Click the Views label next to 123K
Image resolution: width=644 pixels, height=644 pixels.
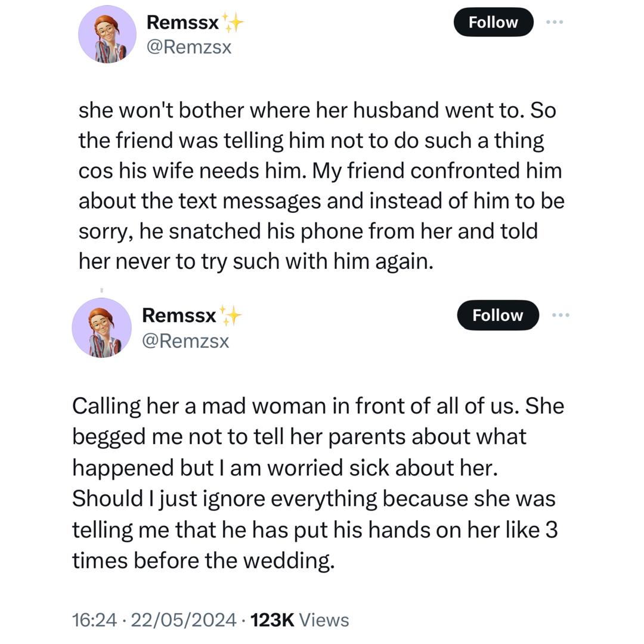pos(325,620)
